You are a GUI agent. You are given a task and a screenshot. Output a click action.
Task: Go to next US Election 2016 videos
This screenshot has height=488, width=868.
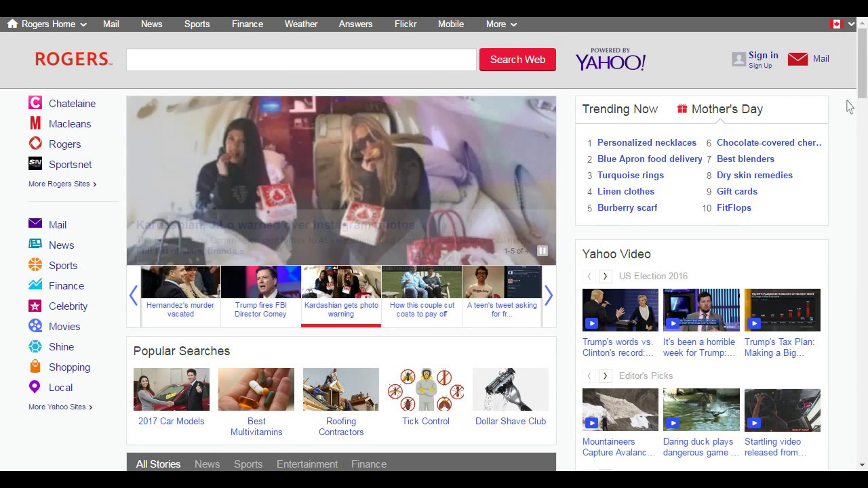coord(606,276)
